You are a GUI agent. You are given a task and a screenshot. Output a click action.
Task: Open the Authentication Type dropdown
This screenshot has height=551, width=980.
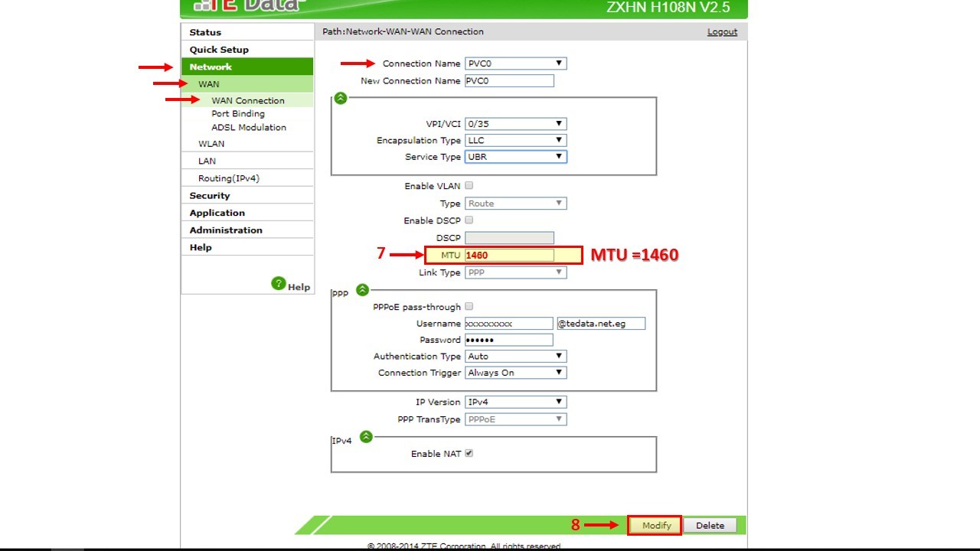click(515, 357)
